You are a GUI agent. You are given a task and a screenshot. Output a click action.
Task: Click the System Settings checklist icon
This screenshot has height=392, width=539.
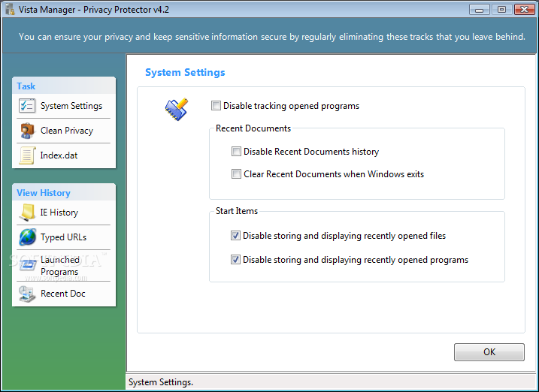point(27,106)
